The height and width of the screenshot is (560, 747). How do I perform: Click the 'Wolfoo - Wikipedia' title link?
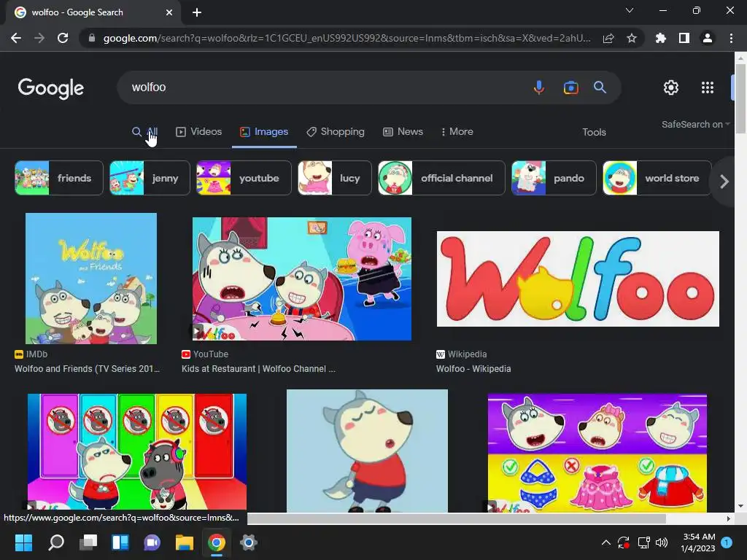(473, 368)
